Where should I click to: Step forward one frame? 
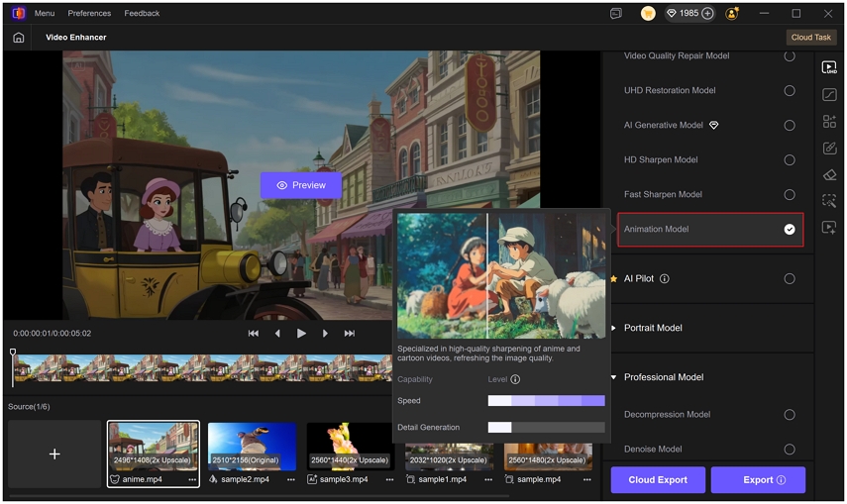coord(325,334)
